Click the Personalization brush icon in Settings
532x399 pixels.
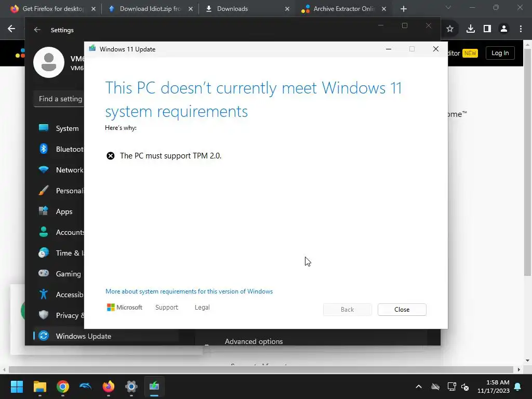(x=44, y=190)
